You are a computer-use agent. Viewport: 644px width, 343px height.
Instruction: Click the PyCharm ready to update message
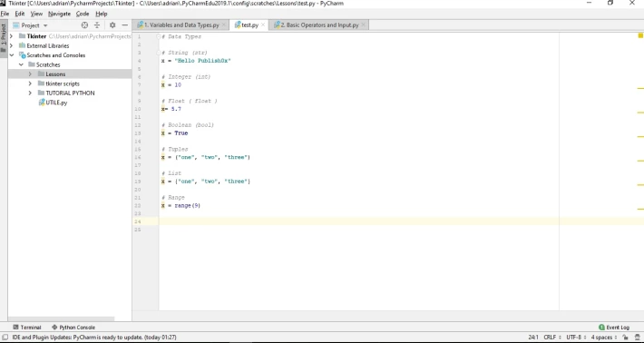[x=94, y=338]
